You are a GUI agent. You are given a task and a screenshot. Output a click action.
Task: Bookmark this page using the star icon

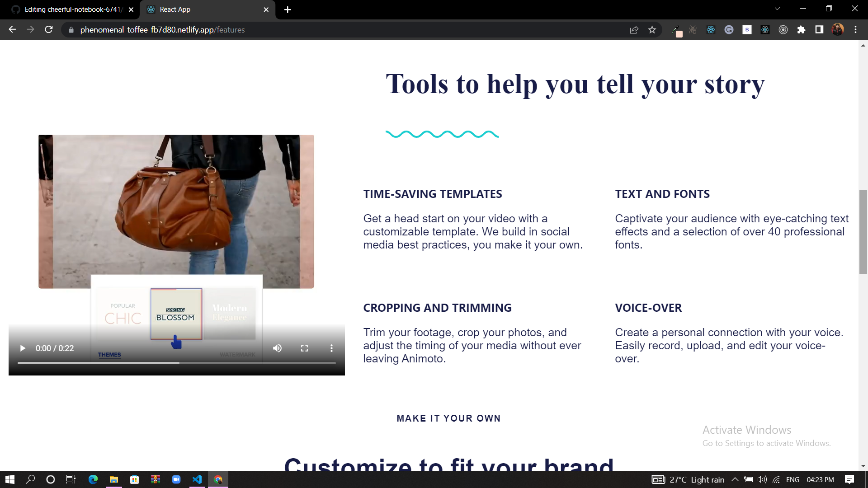click(x=652, y=30)
